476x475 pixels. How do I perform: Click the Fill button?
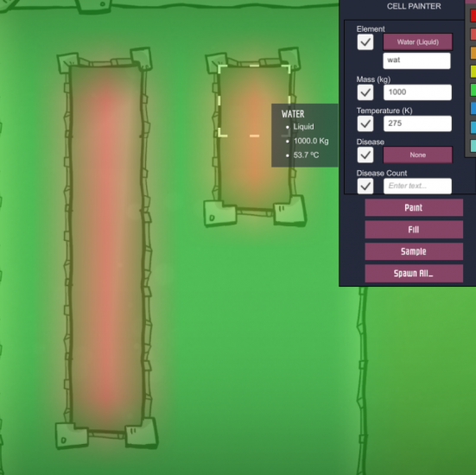click(x=414, y=230)
